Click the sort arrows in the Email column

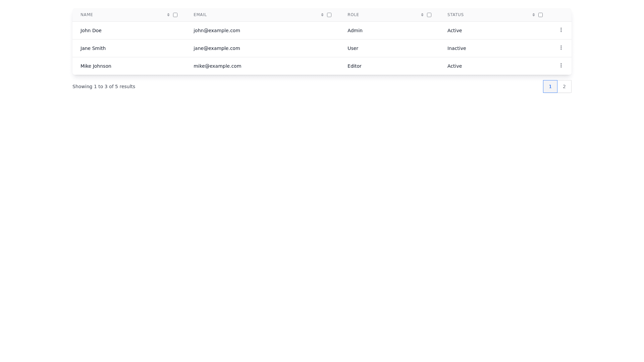[x=322, y=15]
